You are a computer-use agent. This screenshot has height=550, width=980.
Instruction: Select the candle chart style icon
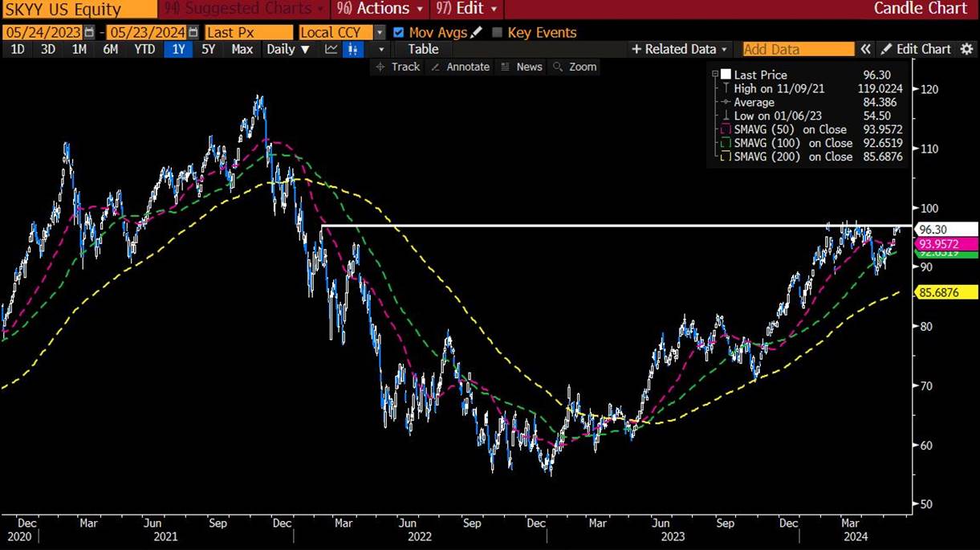(352, 49)
